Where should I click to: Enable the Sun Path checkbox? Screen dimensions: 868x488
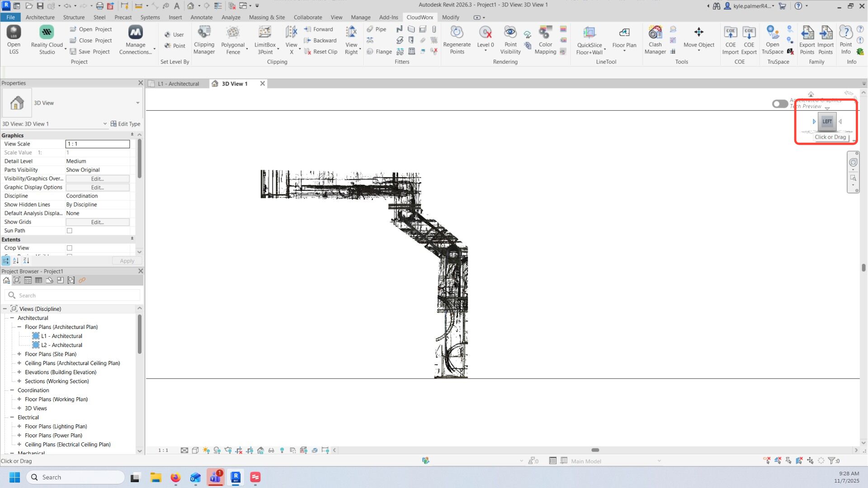tap(70, 231)
